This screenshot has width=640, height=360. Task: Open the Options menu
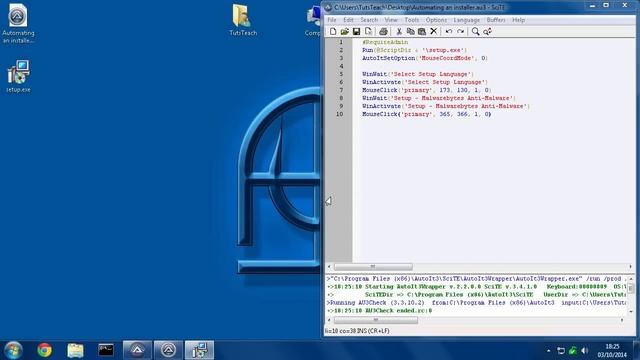436,20
